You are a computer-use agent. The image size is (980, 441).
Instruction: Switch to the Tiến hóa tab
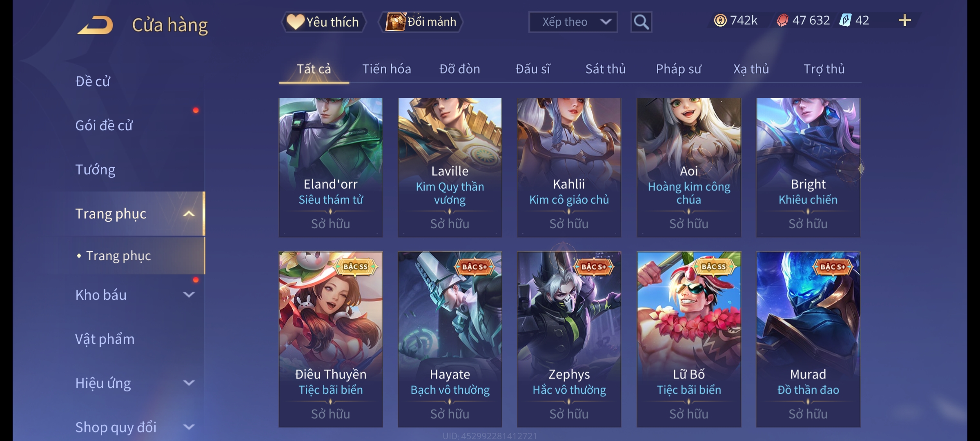pos(386,69)
